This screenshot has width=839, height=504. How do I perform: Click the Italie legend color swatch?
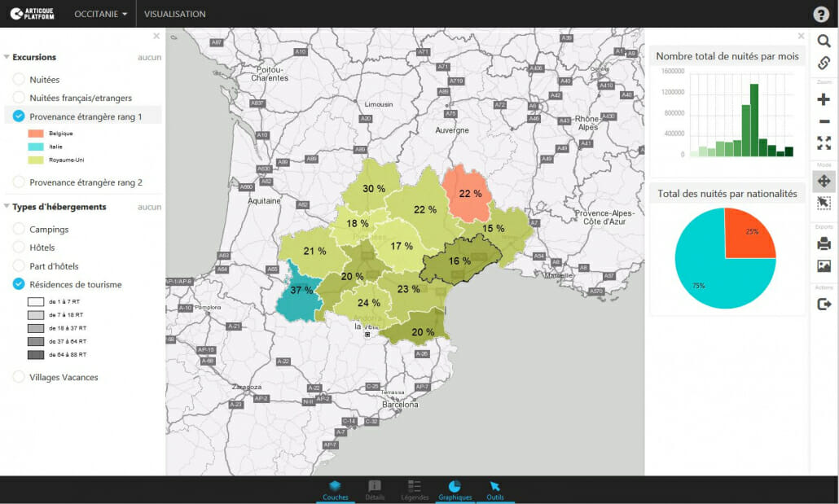[36, 147]
